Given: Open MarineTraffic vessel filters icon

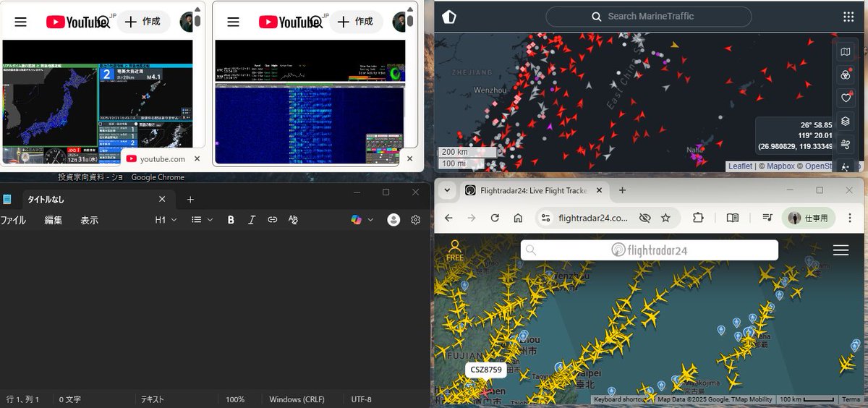Looking at the screenshot, I should tap(846, 75).
